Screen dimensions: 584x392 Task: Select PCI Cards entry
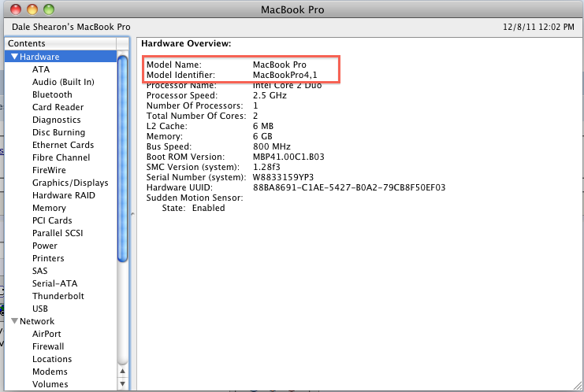52,220
